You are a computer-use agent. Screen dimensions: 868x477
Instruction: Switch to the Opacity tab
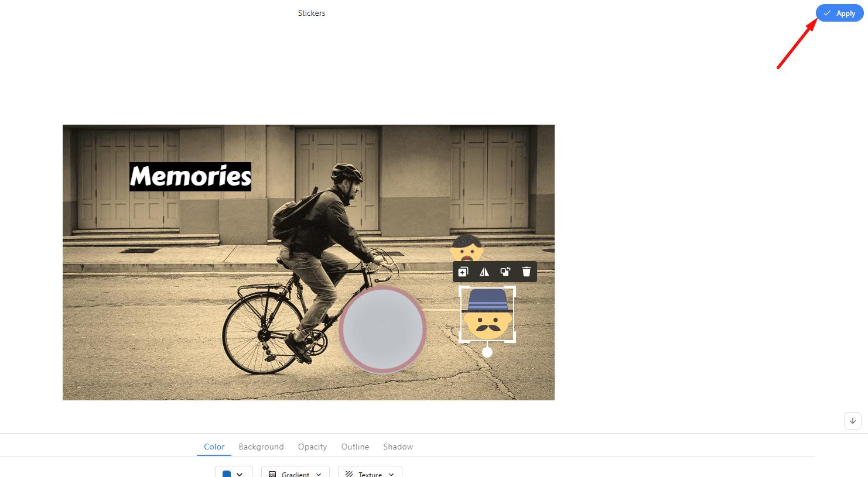[x=313, y=447]
